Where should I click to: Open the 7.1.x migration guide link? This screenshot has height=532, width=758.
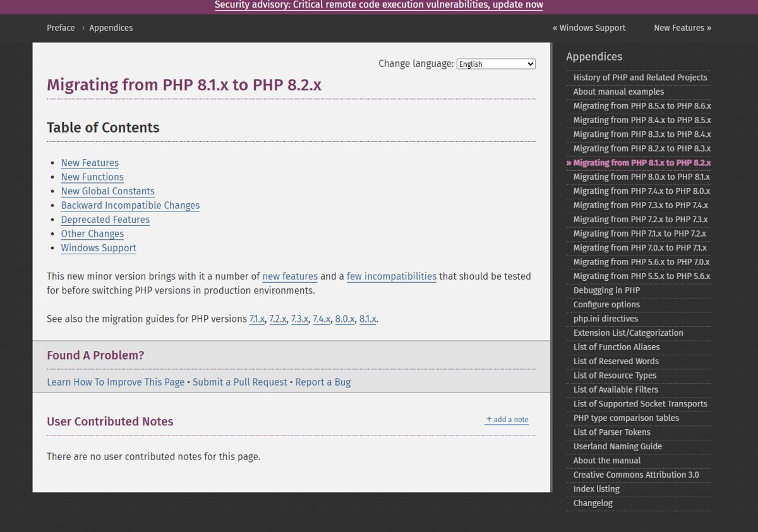pyautogui.click(x=257, y=319)
